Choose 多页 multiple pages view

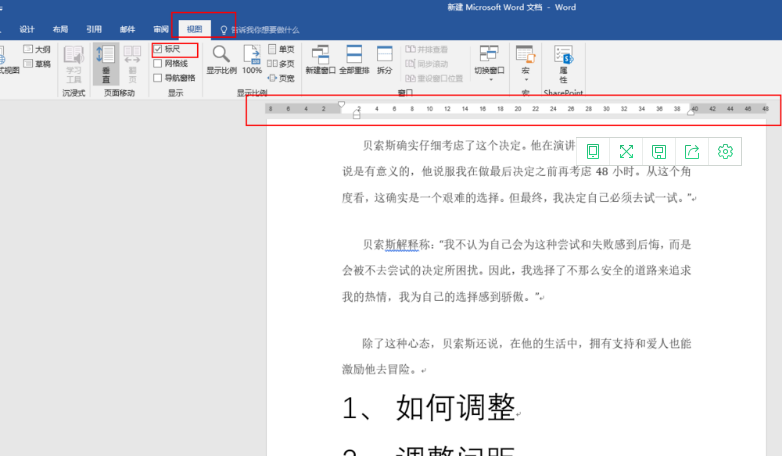pos(281,63)
